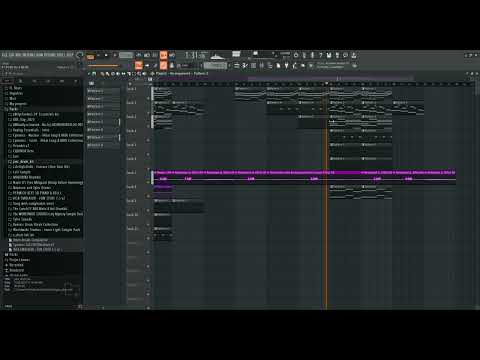
Task: Click the Track 6 header label
Action: click(131, 159)
